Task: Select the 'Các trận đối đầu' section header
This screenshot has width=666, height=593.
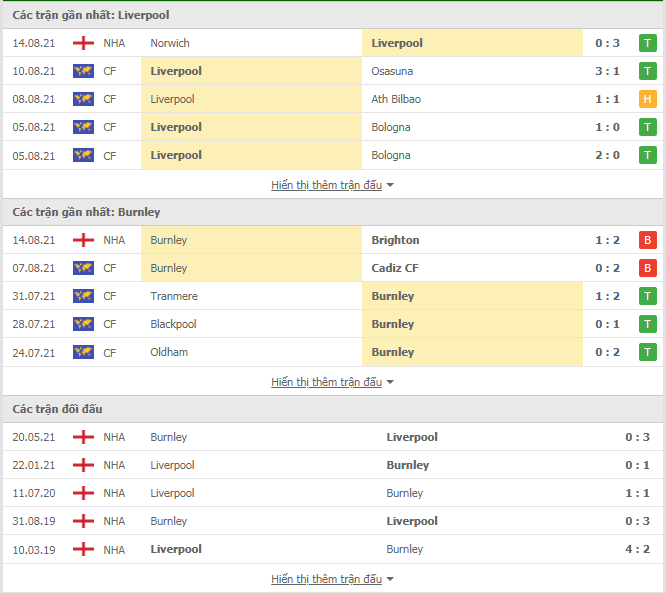Action: click(57, 409)
